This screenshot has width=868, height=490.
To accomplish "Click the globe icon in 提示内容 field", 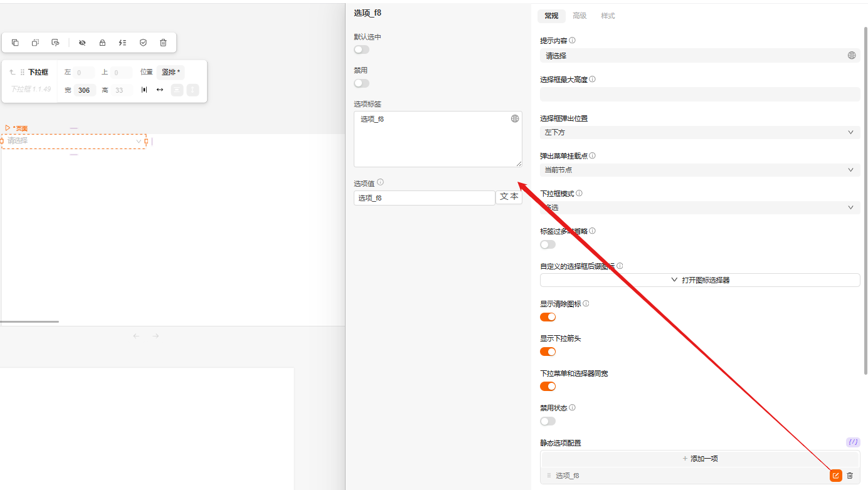I will [851, 55].
